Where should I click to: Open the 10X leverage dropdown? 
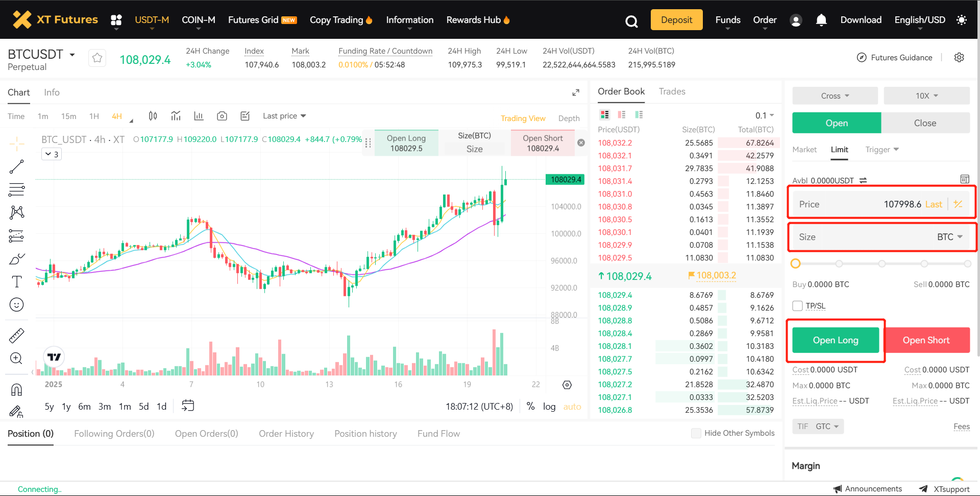(926, 96)
